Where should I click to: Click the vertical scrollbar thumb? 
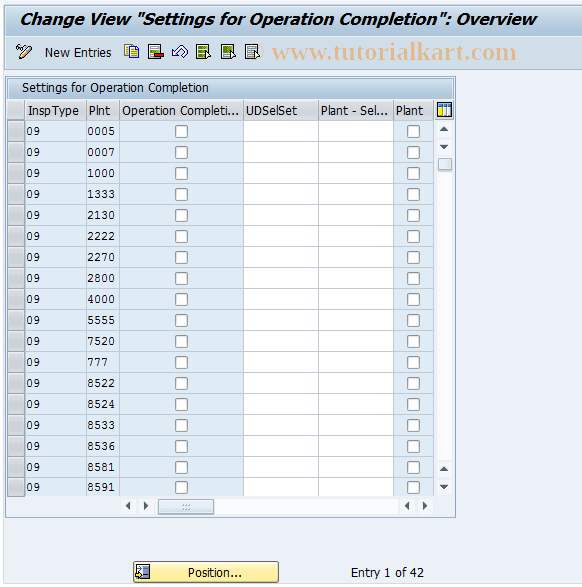[x=445, y=164]
